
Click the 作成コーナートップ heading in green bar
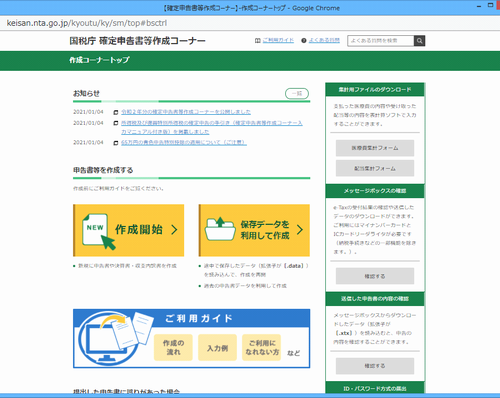pyautogui.click(x=99, y=60)
